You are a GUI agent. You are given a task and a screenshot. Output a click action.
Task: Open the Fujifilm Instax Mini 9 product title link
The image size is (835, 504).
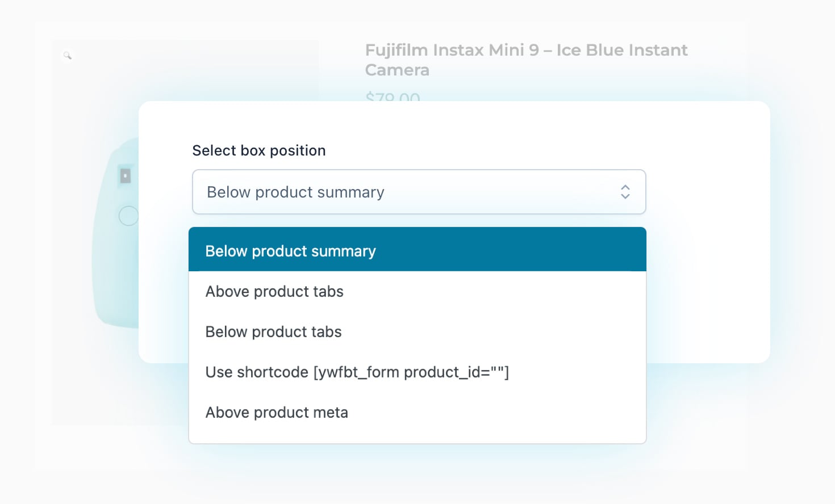click(526, 60)
